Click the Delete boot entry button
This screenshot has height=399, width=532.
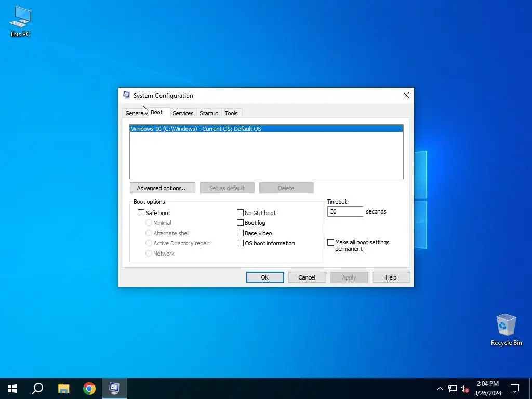coord(286,188)
